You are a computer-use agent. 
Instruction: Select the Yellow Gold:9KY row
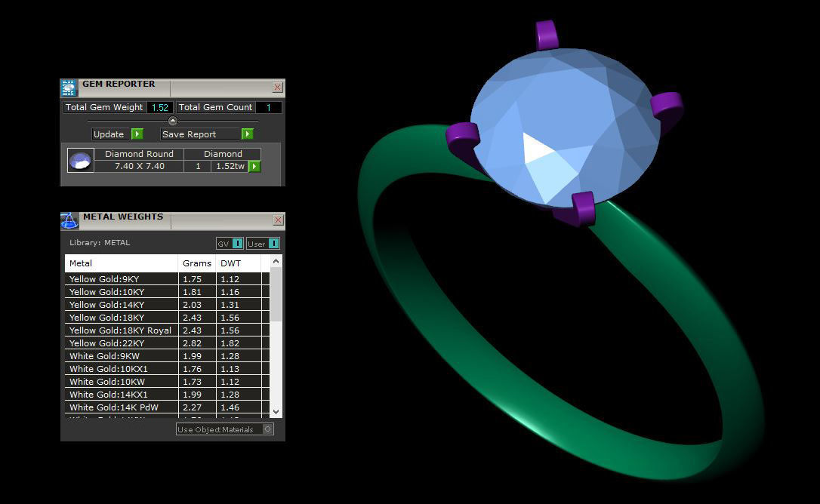[x=168, y=278]
